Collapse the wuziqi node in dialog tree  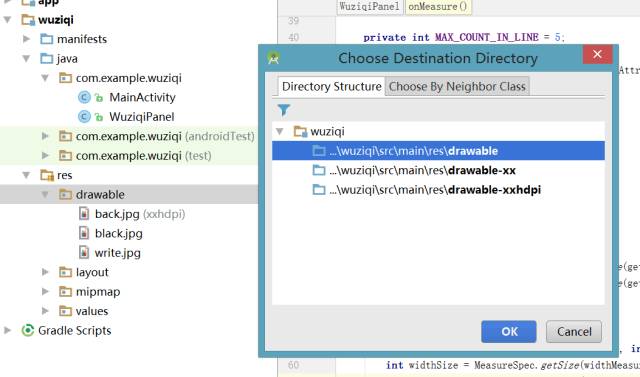coord(280,131)
